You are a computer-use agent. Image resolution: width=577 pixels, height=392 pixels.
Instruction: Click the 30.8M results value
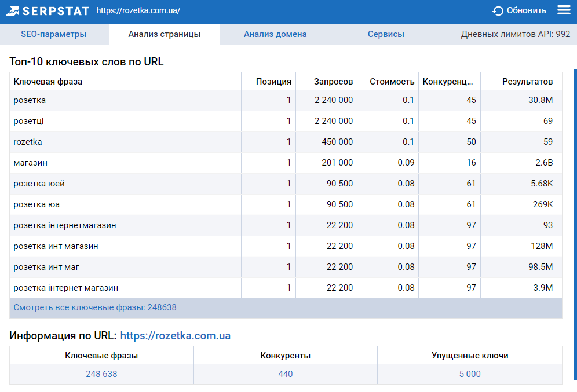pos(541,100)
